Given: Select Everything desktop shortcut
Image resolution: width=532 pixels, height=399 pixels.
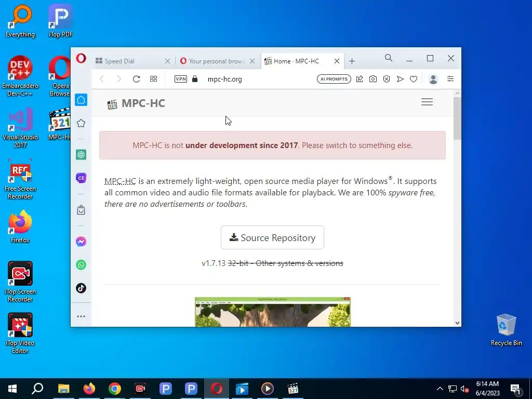Looking at the screenshot, I should pyautogui.click(x=20, y=21).
